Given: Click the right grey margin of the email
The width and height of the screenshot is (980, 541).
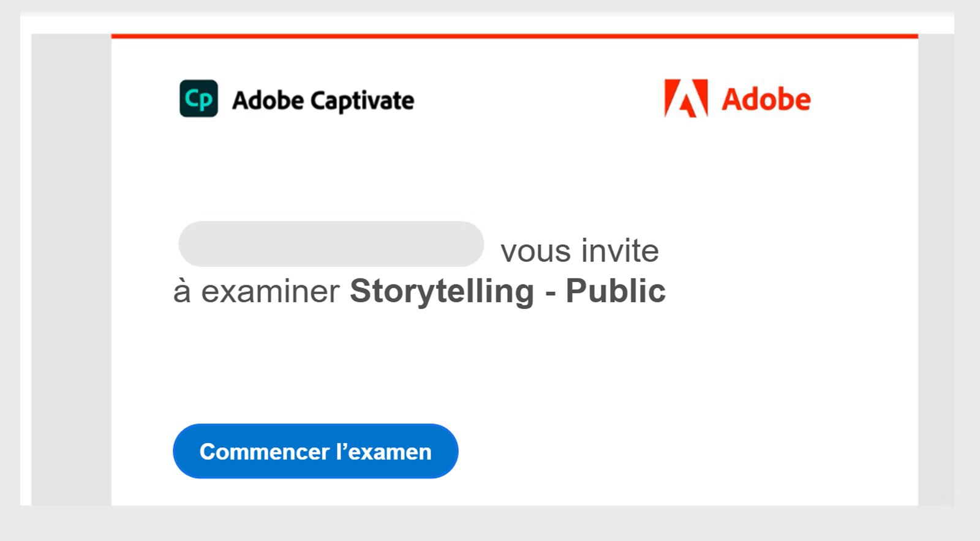Looking at the screenshot, I should pos(936,269).
